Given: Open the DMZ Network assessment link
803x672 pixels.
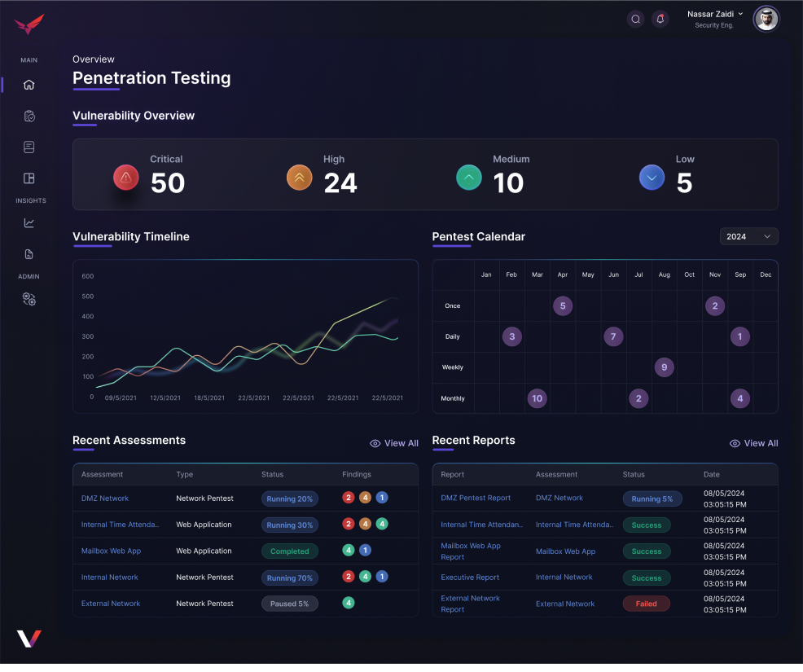Looking at the screenshot, I should [x=105, y=499].
